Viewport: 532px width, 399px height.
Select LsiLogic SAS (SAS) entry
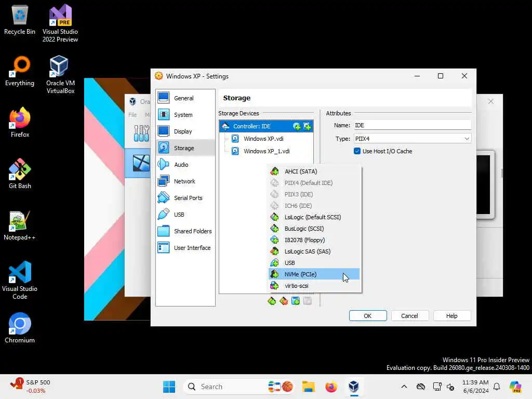pyautogui.click(x=314, y=251)
